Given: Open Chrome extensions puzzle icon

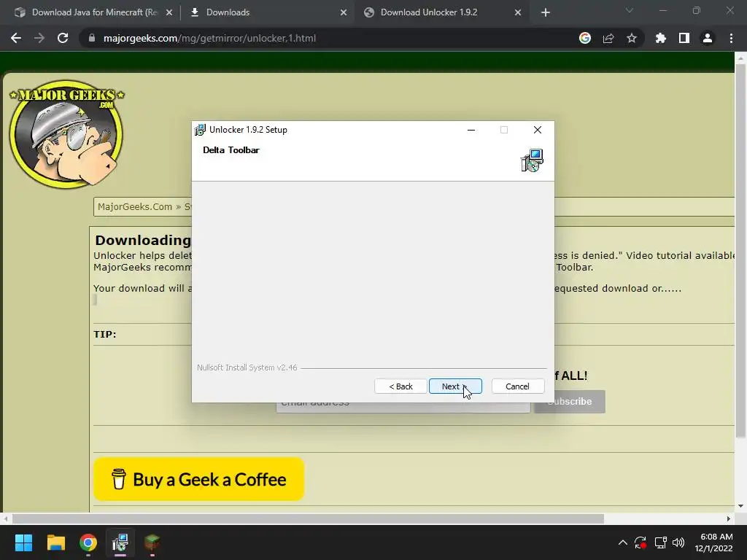Looking at the screenshot, I should point(660,38).
